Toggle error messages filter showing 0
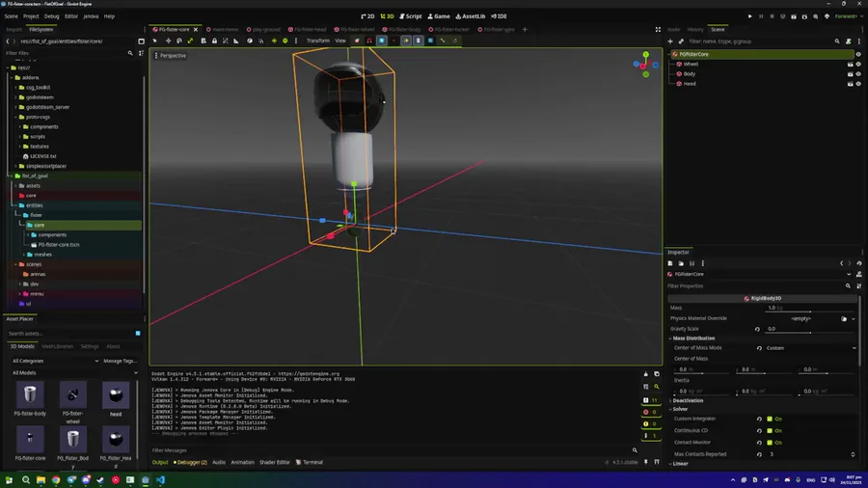 (650, 412)
